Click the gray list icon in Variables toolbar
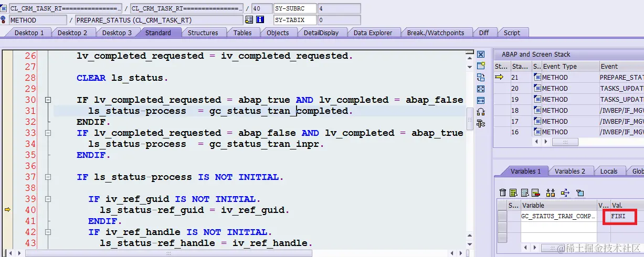The image size is (644, 257). pyautogui.click(x=525, y=193)
